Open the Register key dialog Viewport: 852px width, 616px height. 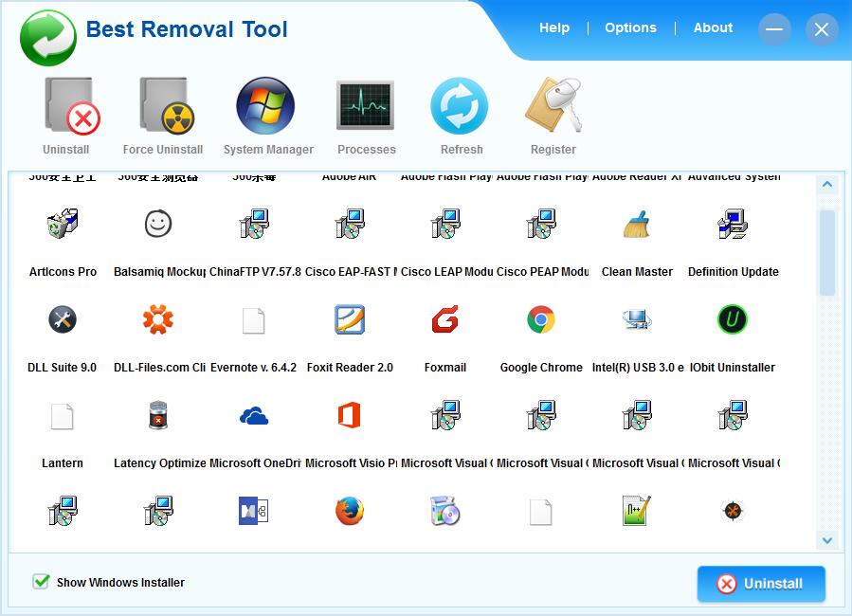(x=554, y=105)
